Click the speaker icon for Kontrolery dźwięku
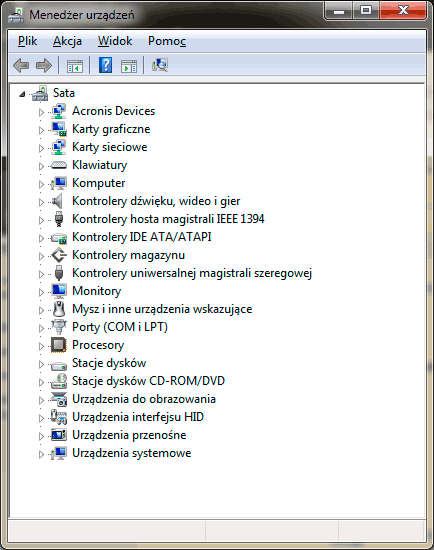Image resolution: width=434 pixels, height=550 pixels. tap(57, 201)
